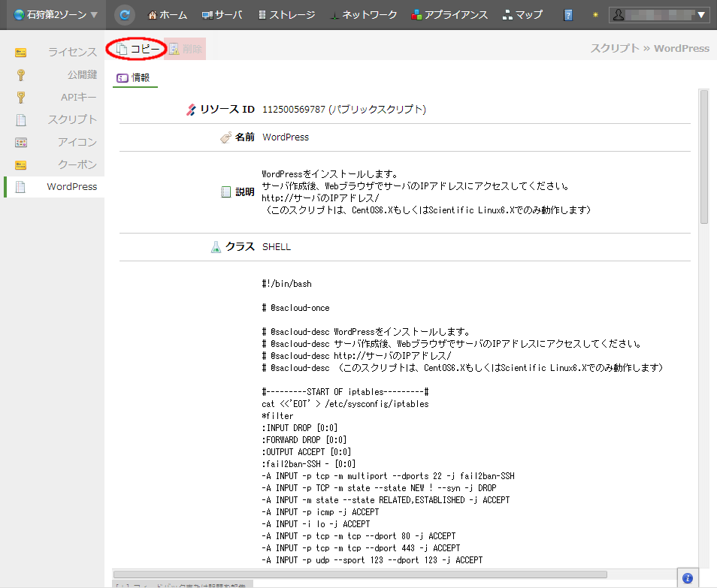This screenshot has width=717, height=588.
Task: Click the info icon at bottom right
Action: pos(688,577)
